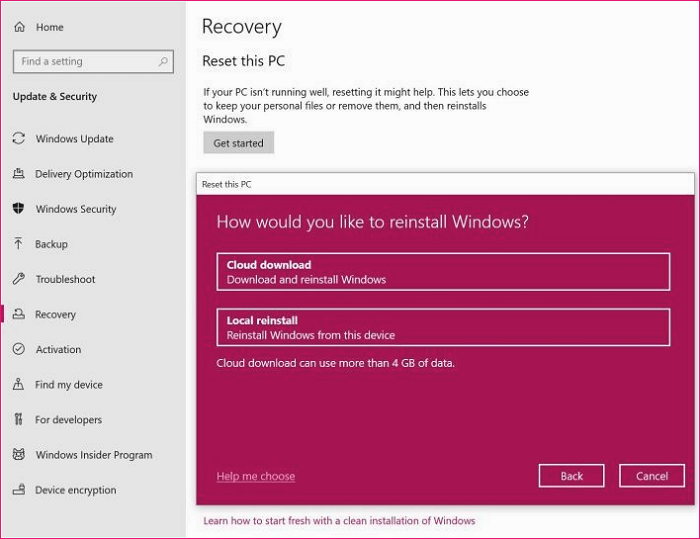Go to Windows Update section
This screenshot has width=700, height=539.
pyautogui.click(x=75, y=139)
